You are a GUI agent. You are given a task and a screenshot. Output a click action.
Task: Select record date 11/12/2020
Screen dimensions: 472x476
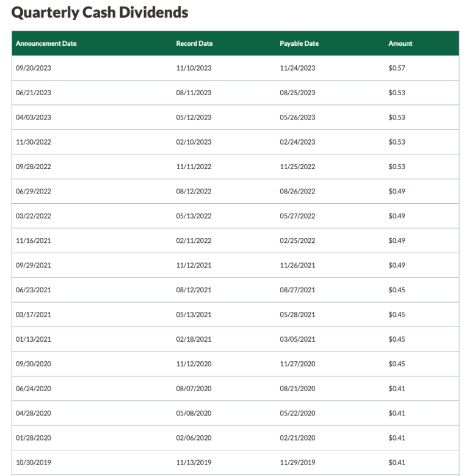194,364
